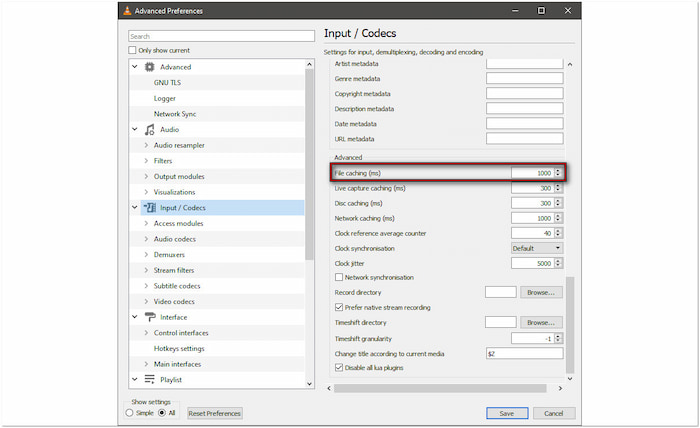
Task: Uncheck Prefer native stream recording
Action: [x=339, y=307]
